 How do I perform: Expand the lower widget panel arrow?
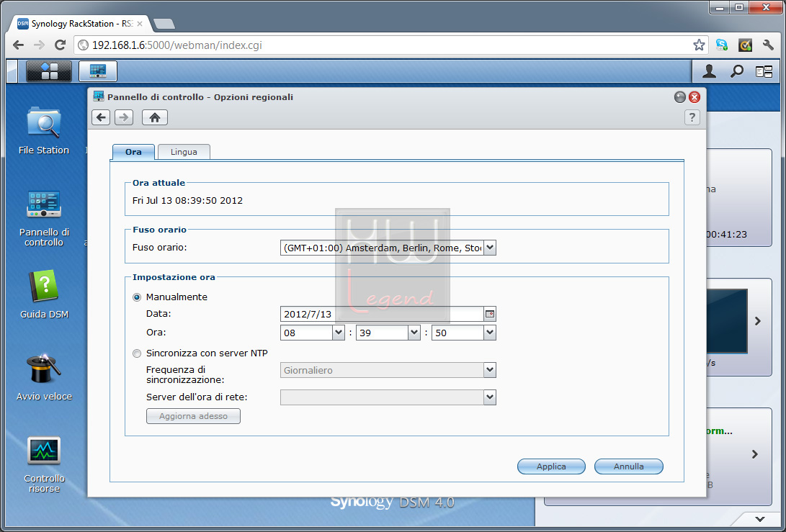(755, 454)
